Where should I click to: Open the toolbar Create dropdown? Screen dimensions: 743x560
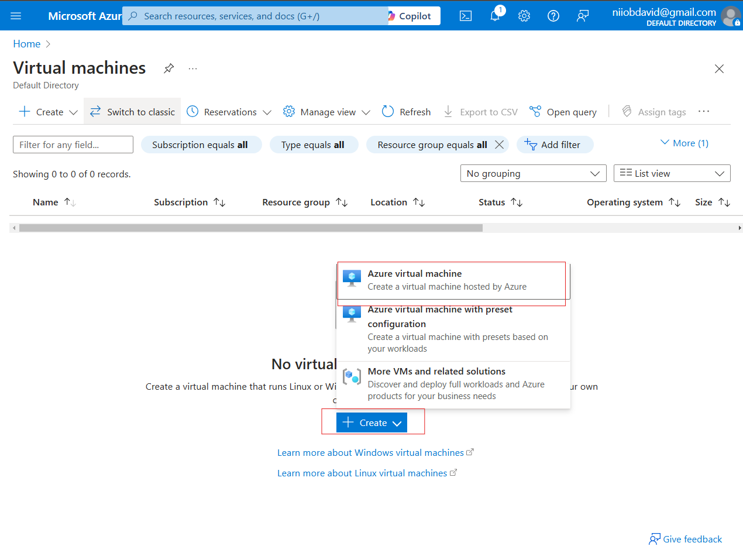(49, 112)
